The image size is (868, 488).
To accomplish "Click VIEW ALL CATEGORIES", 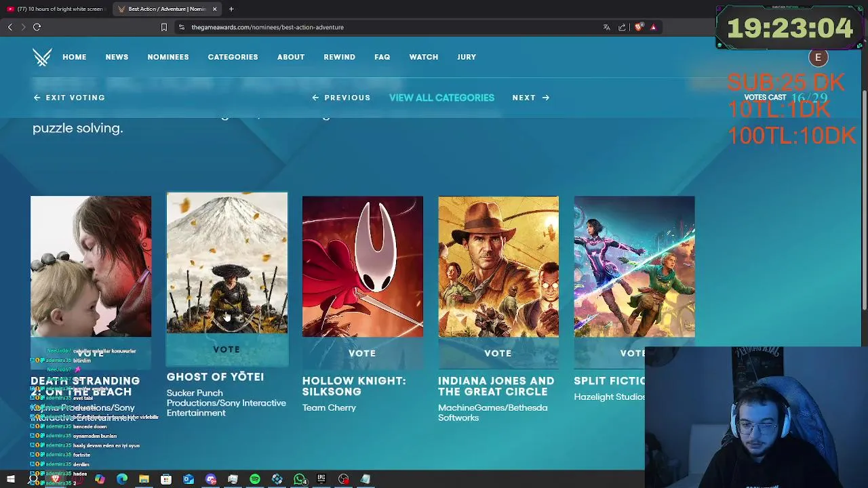I will [x=441, y=98].
